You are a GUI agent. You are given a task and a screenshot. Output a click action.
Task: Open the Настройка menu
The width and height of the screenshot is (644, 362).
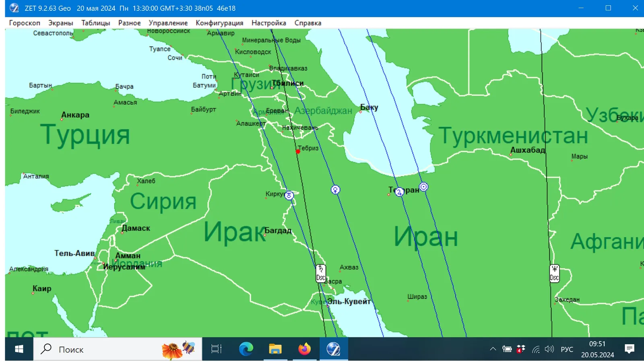coord(269,23)
